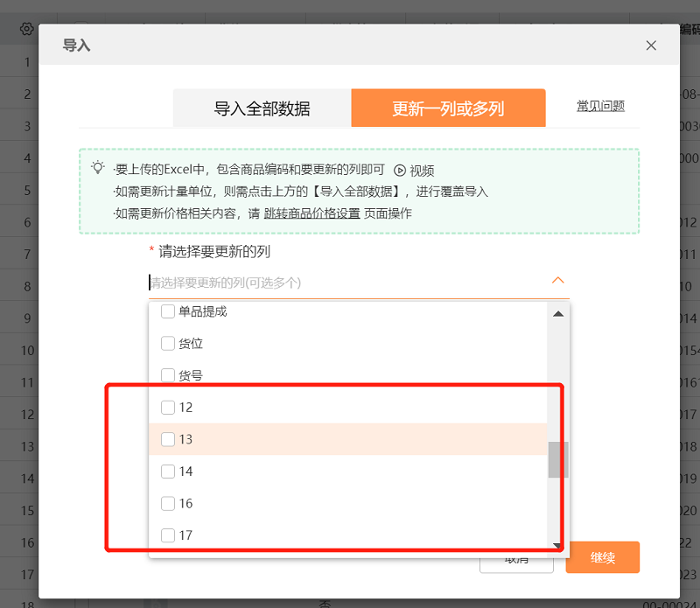Select the option labeled 16
This screenshot has height=608, width=700.
coord(348,504)
